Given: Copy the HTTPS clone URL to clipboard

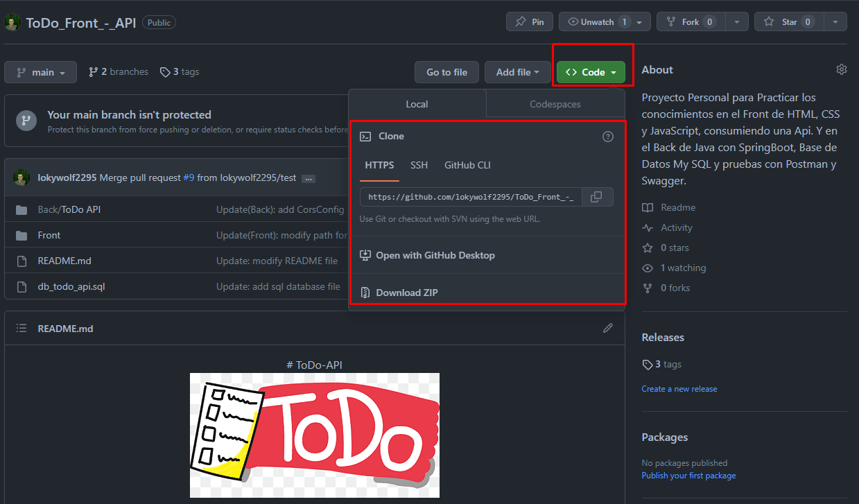Looking at the screenshot, I should point(596,197).
